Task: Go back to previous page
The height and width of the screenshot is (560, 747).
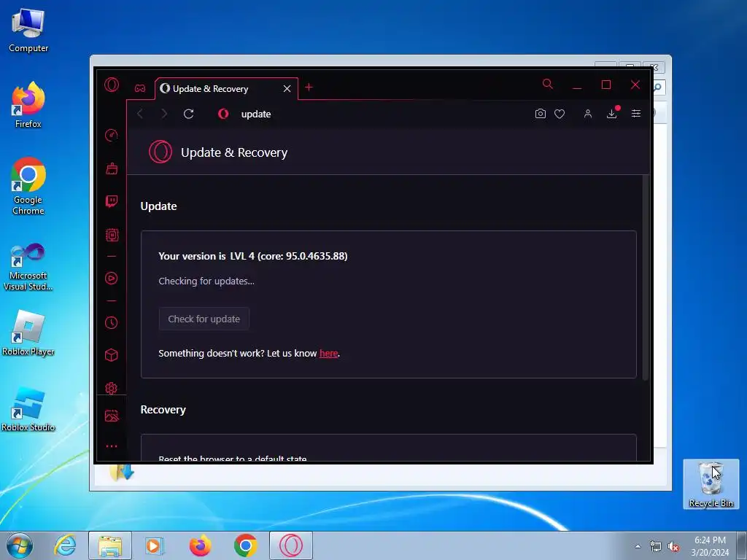Action: tap(140, 114)
